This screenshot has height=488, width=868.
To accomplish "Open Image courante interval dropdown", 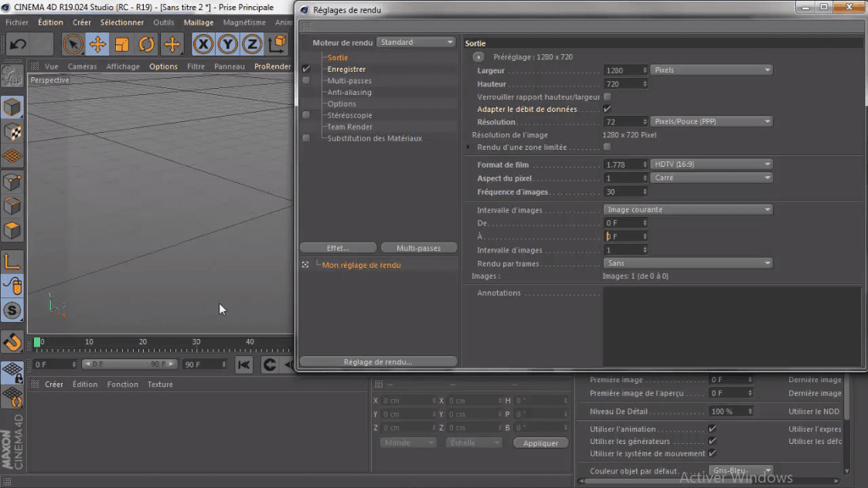I will click(688, 210).
